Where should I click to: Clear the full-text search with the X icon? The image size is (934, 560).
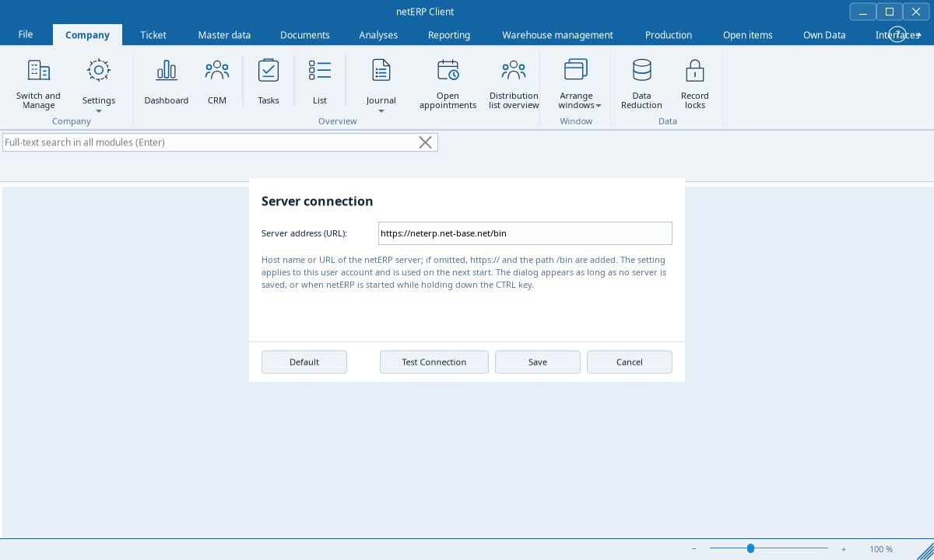click(426, 142)
